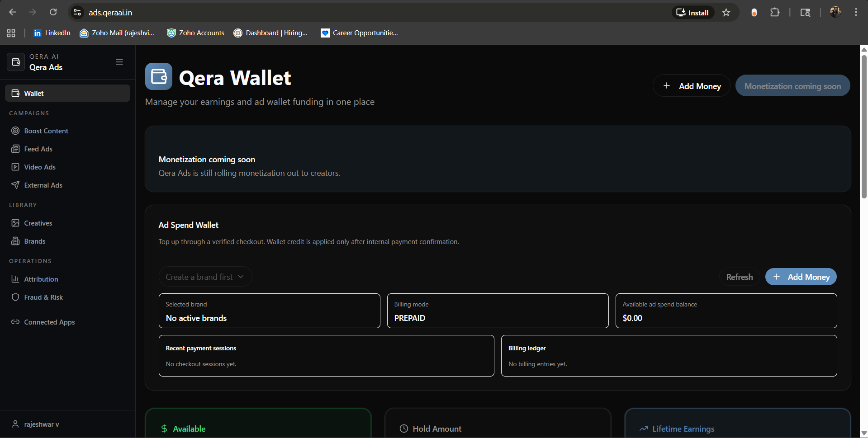Collapse the sidebar with the hamburger icon
868x438 pixels.
[x=119, y=62]
